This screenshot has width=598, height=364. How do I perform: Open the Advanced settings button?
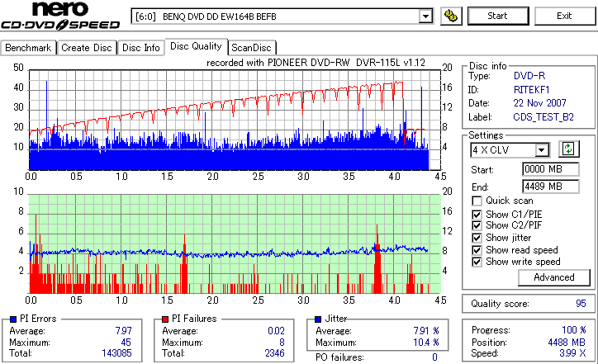[x=553, y=277]
